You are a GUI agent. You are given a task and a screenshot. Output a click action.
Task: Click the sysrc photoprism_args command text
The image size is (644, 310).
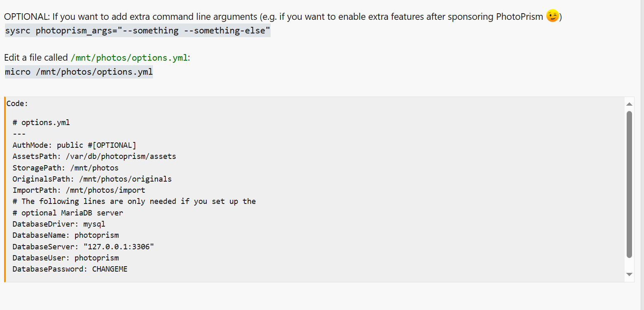[137, 31]
